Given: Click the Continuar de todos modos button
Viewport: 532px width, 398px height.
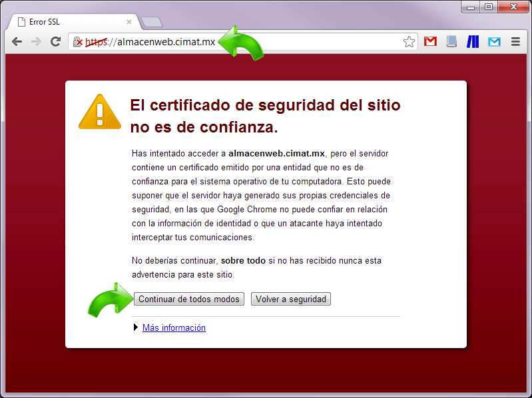Looking at the screenshot, I should 189,299.
